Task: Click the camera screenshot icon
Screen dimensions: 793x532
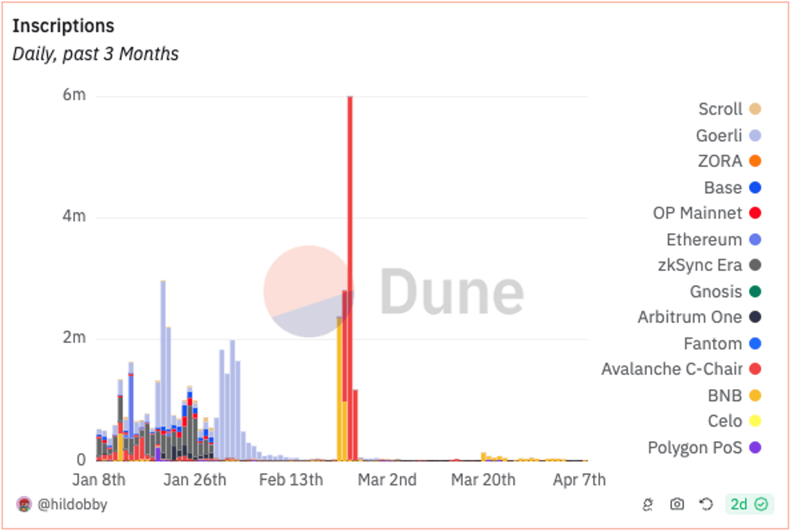Action: click(x=677, y=504)
